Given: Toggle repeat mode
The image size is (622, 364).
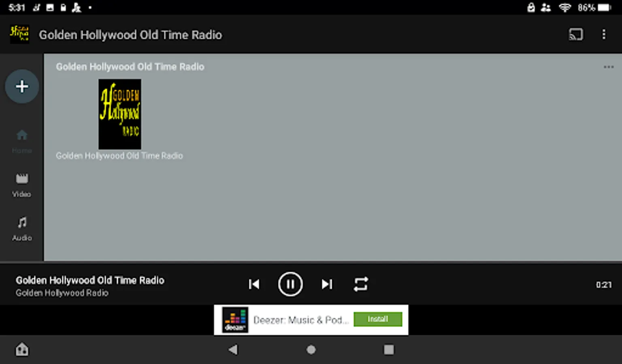Looking at the screenshot, I should tap(361, 284).
